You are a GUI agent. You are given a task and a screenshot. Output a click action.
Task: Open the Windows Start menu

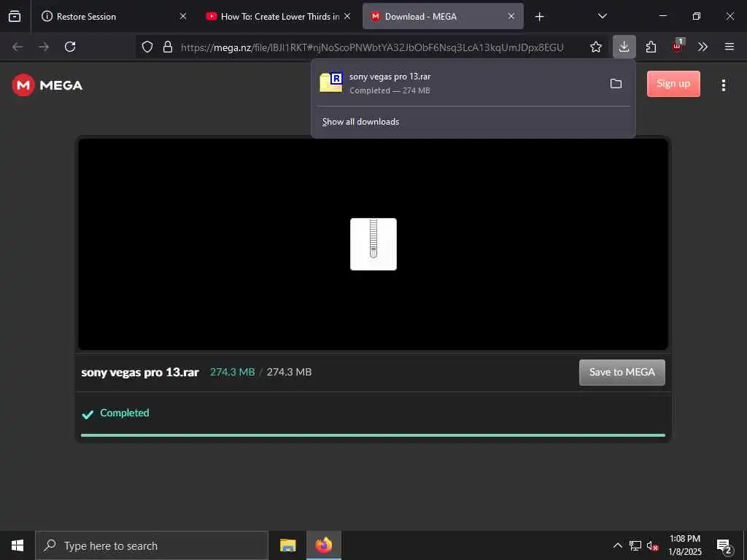coord(18,545)
